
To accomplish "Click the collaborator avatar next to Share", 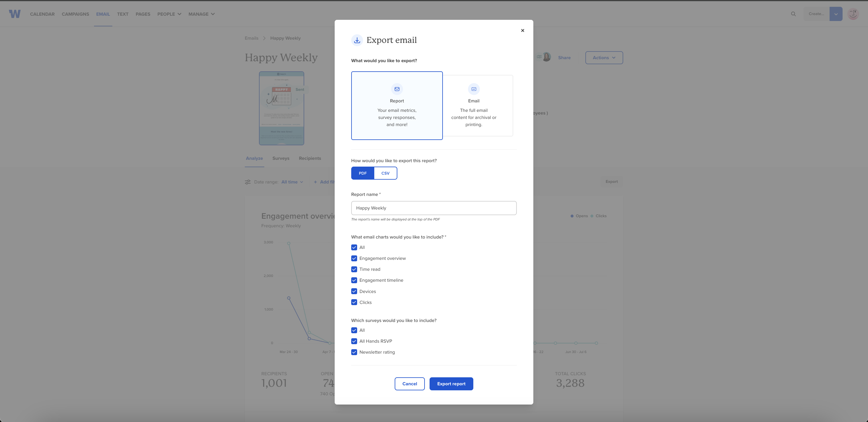I will pyautogui.click(x=547, y=57).
